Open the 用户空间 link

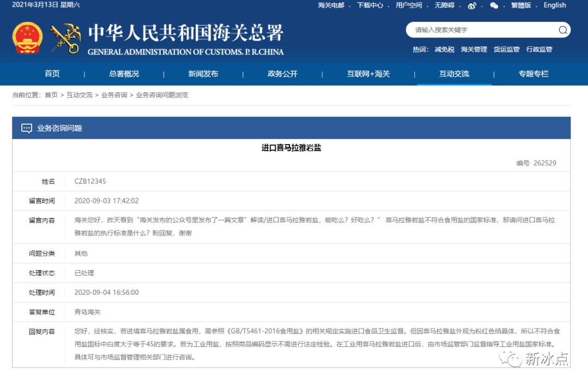pos(409,5)
